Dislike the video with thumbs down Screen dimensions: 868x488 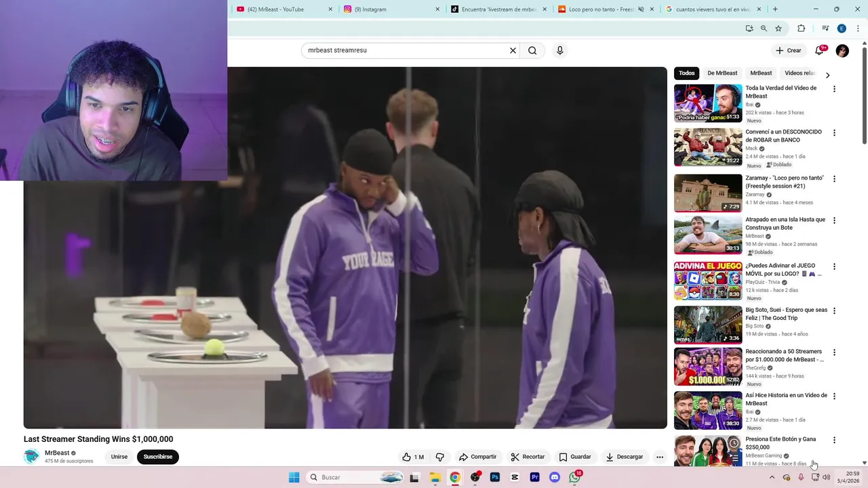click(439, 457)
